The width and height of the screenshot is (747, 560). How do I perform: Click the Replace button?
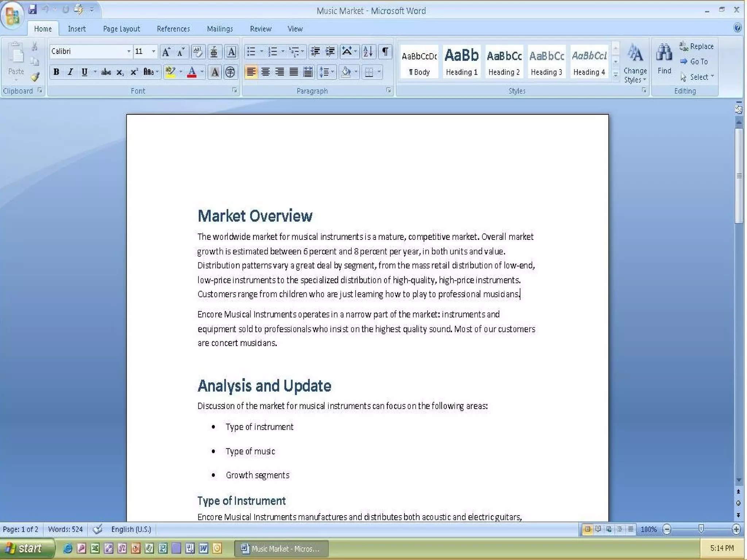[697, 46]
